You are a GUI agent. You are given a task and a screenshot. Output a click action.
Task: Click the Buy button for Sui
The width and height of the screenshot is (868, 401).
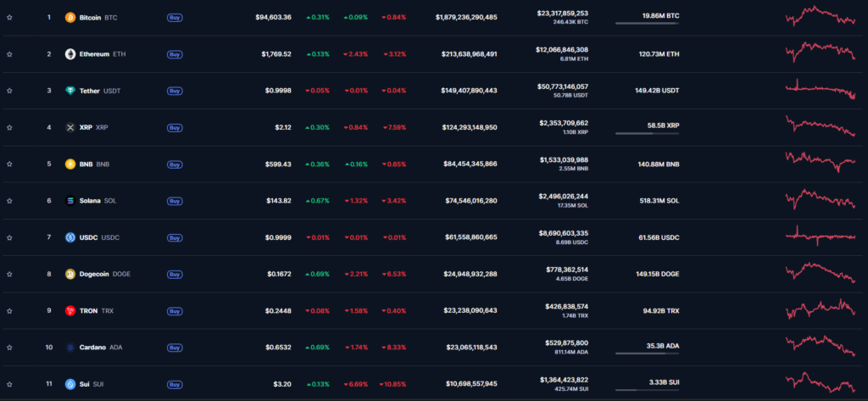coord(175,384)
